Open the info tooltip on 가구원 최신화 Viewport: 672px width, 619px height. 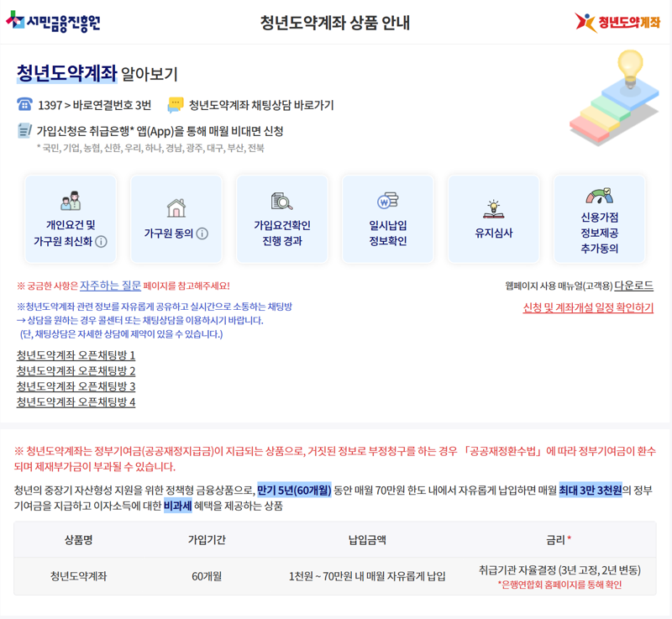click(x=102, y=241)
